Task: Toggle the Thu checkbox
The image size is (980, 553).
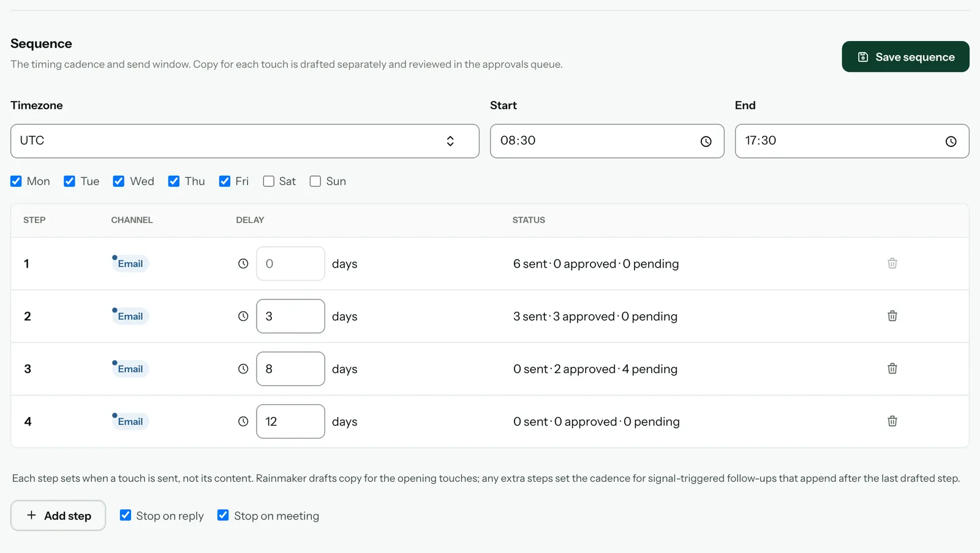Action: (174, 181)
